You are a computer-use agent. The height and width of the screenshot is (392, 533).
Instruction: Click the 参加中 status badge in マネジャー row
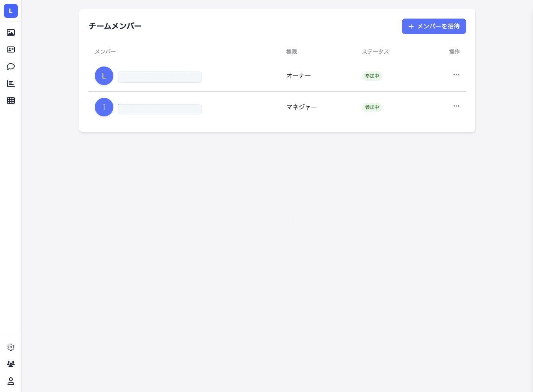372,107
